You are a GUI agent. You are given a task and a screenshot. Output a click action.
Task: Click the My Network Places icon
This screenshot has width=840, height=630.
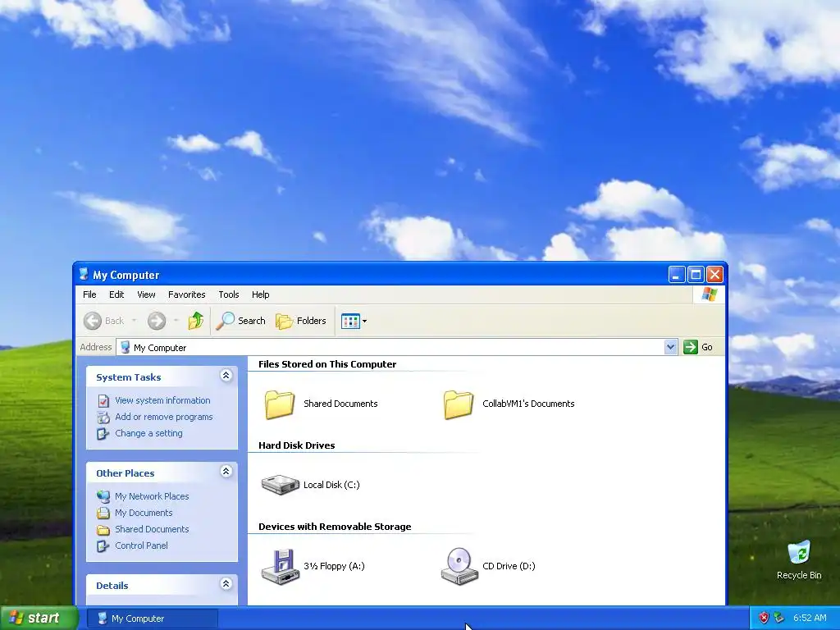103,496
